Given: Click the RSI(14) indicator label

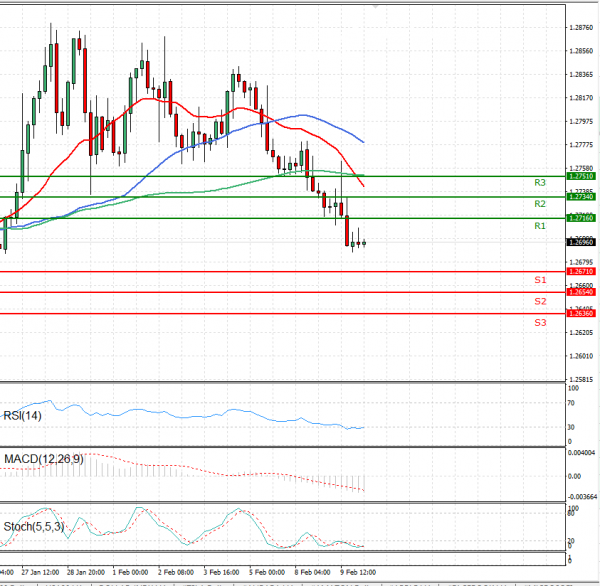Looking at the screenshot, I should pyautogui.click(x=22, y=416).
